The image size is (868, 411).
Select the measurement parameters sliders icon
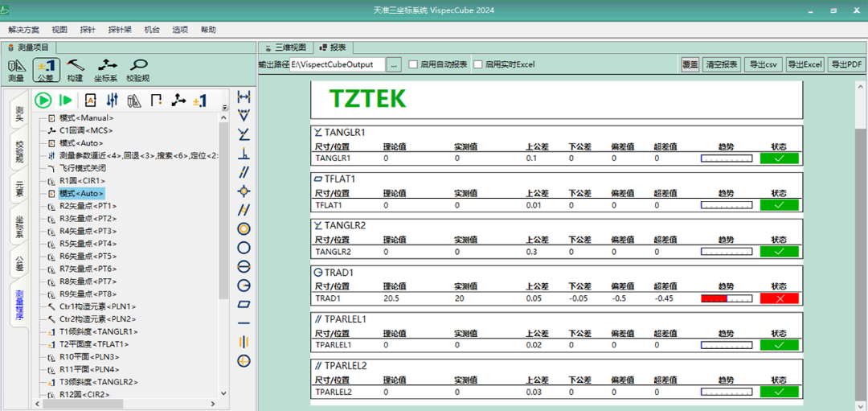pyautogui.click(x=113, y=101)
